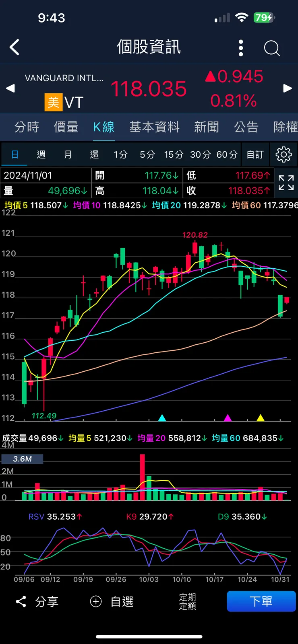Select the 60分 interval
Image resolution: width=298 pixels, height=644 pixels.
point(227,154)
